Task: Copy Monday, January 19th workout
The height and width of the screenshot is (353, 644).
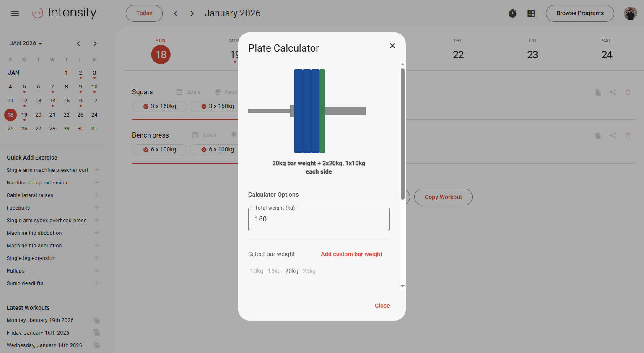Action: [x=97, y=320]
